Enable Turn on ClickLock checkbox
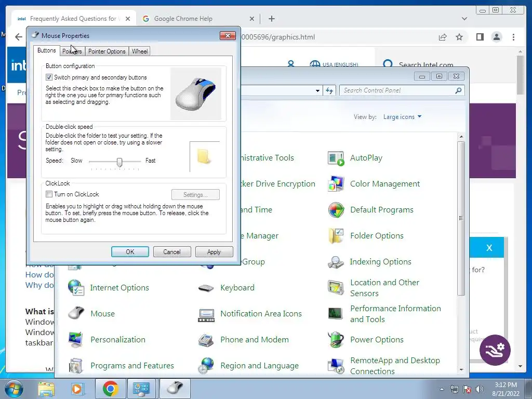The height and width of the screenshot is (399, 532). click(49, 194)
